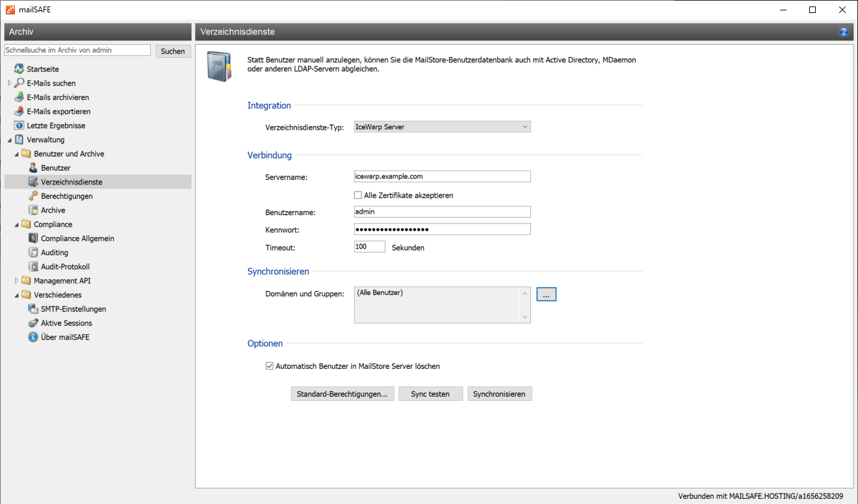Screen dimensions: 858x504
Task: Click the Startseite home icon
Action: 19,69
